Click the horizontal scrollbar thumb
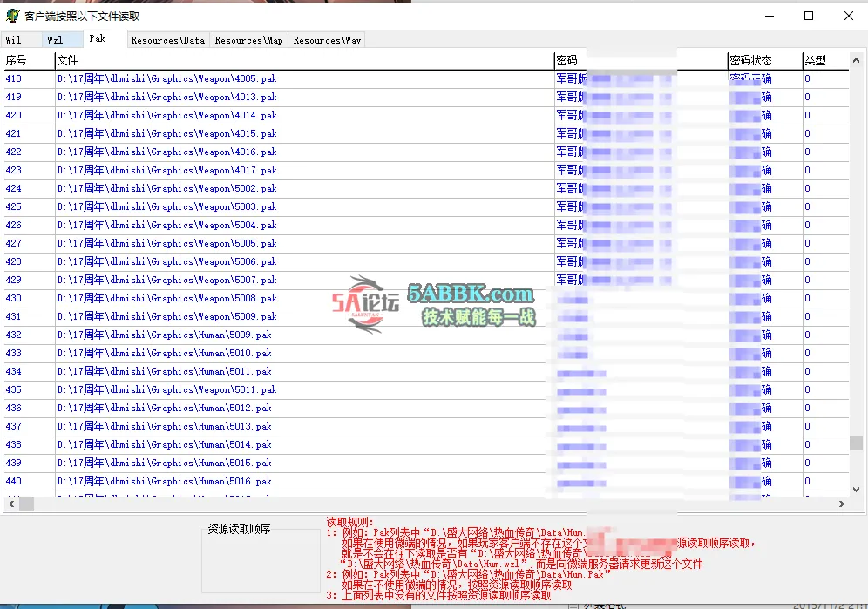Viewport: 868px width, 609px height. 26,504
